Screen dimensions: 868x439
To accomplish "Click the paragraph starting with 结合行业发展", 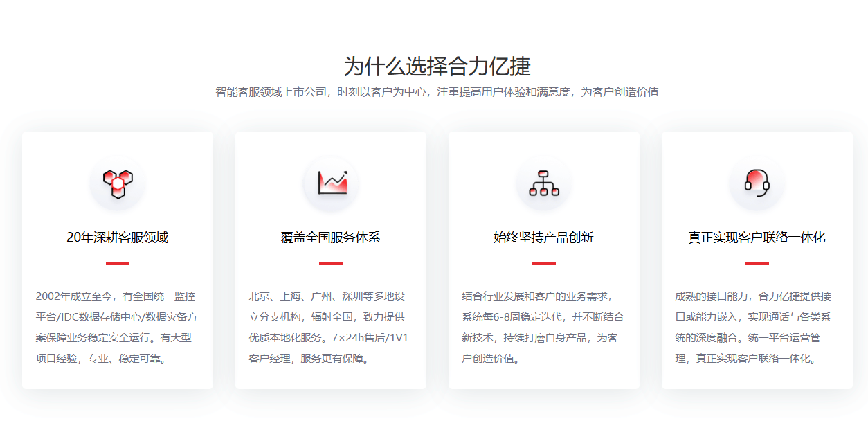I will pyautogui.click(x=543, y=328).
